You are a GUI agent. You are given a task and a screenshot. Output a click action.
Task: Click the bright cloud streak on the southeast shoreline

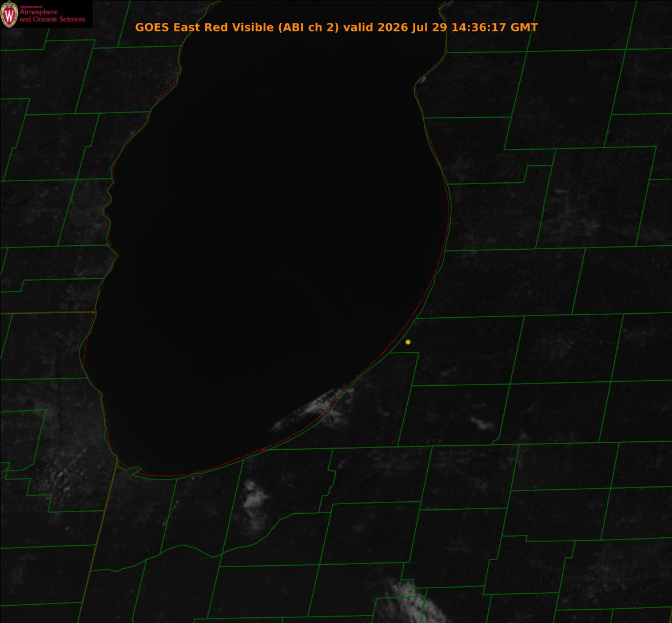(x=316, y=408)
